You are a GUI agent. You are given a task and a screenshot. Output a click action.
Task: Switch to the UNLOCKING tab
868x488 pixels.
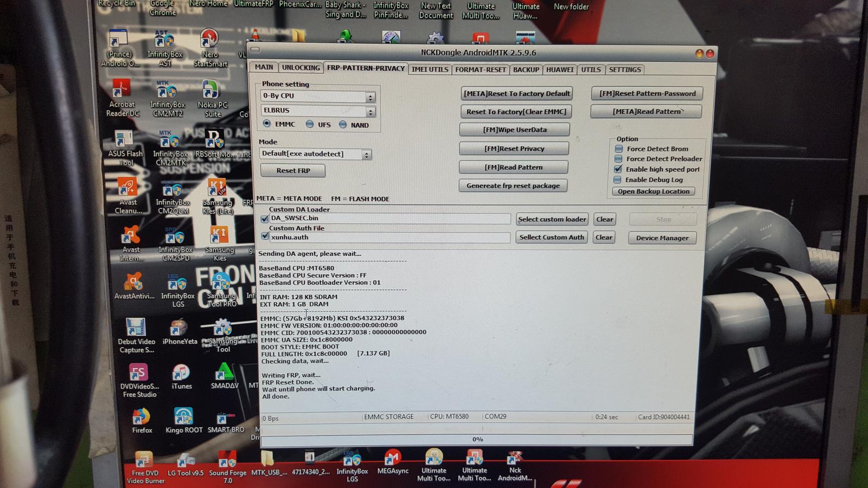tap(301, 68)
